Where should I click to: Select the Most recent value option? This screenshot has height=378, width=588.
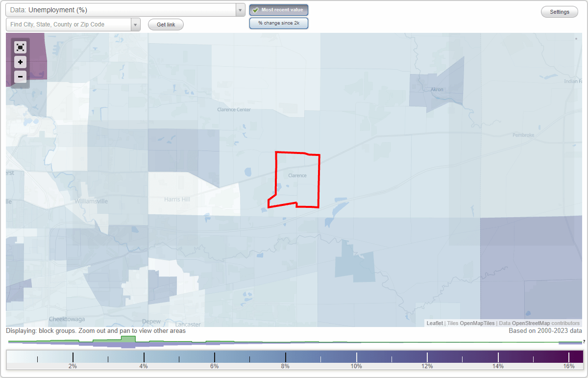279,10
